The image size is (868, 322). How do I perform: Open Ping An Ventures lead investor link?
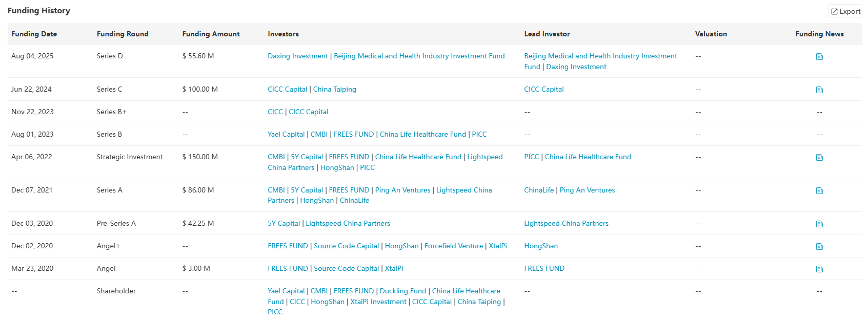coord(587,190)
